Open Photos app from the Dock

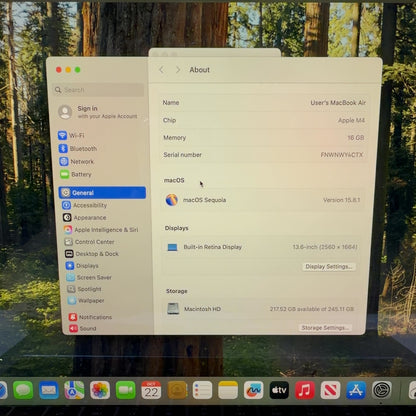pyautogui.click(x=100, y=390)
